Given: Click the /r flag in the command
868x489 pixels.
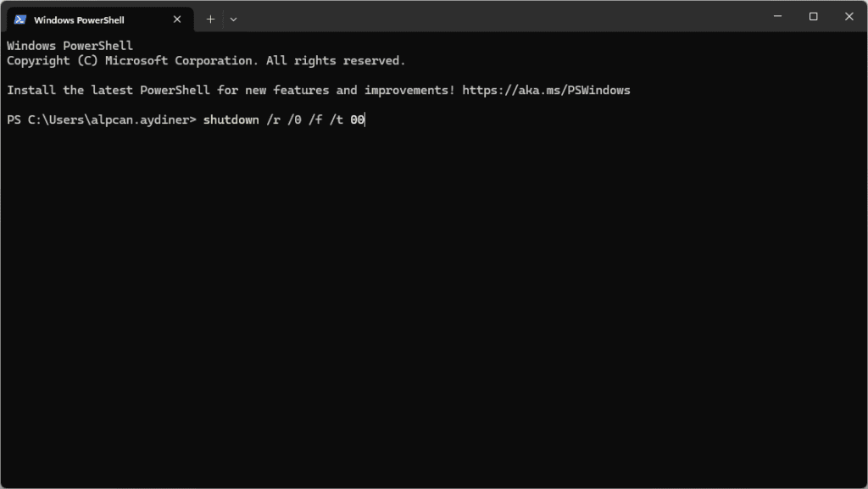Looking at the screenshot, I should (273, 119).
